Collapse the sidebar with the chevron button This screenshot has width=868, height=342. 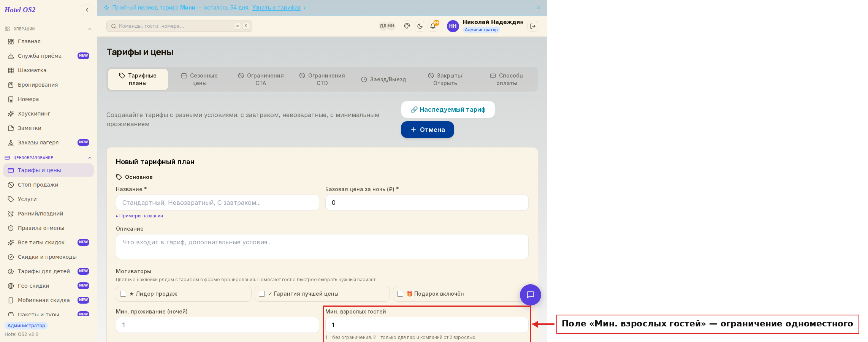[x=87, y=10]
